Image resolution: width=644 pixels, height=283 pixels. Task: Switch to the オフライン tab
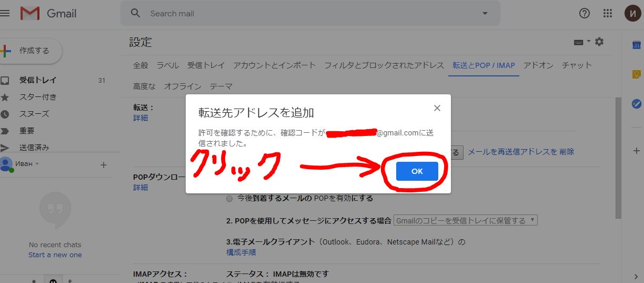[183, 86]
